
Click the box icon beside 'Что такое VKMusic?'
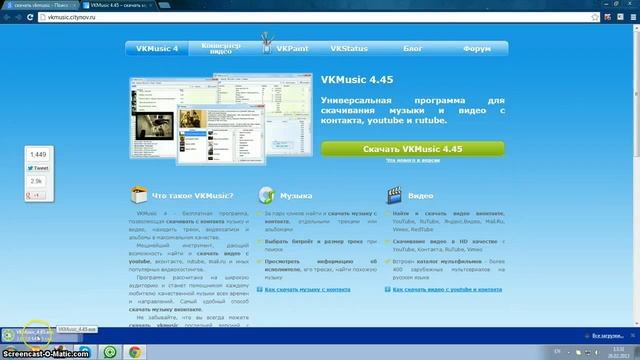coord(139,195)
